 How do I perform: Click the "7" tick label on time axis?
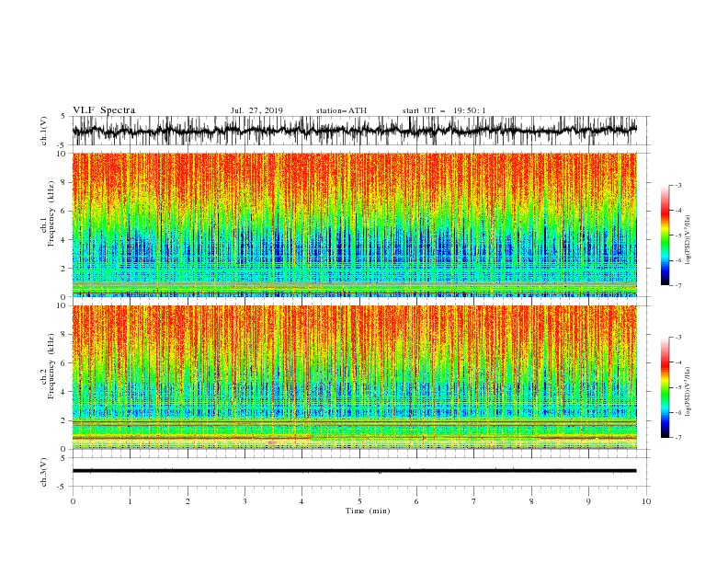click(x=474, y=501)
